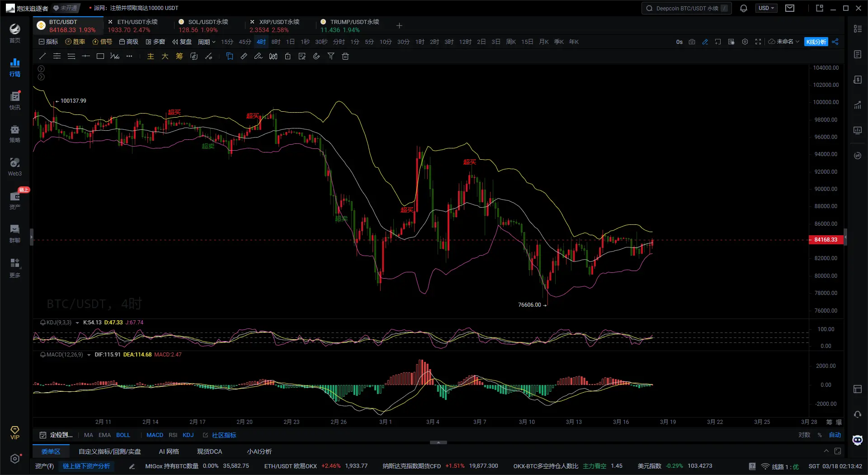Toggle the BOLL indicator off
Image resolution: width=868 pixels, height=475 pixels.
tap(123, 435)
